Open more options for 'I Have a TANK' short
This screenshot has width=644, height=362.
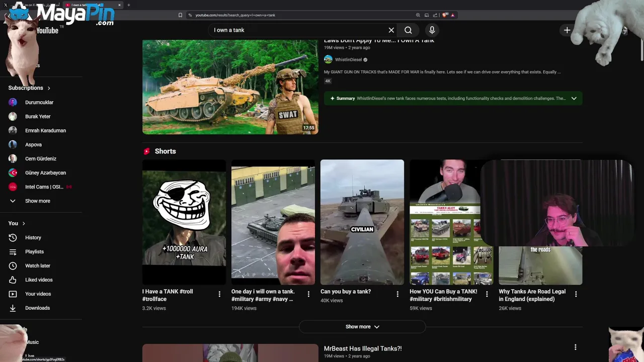coord(219,294)
